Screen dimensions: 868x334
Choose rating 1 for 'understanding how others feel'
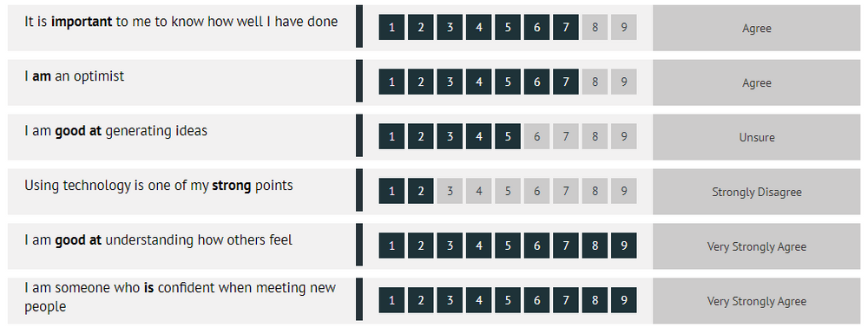[392, 246]
